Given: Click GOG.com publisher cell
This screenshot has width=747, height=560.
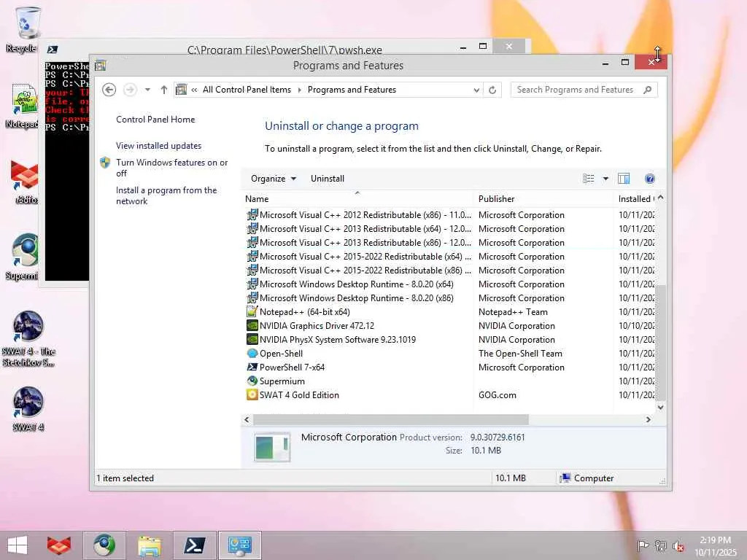Looking at the screenshot, I should pos(498,394).
